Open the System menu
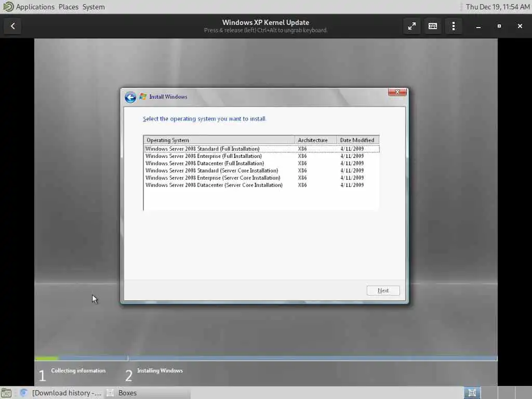Viewport: 532px width, 399px height. point(94,7)
